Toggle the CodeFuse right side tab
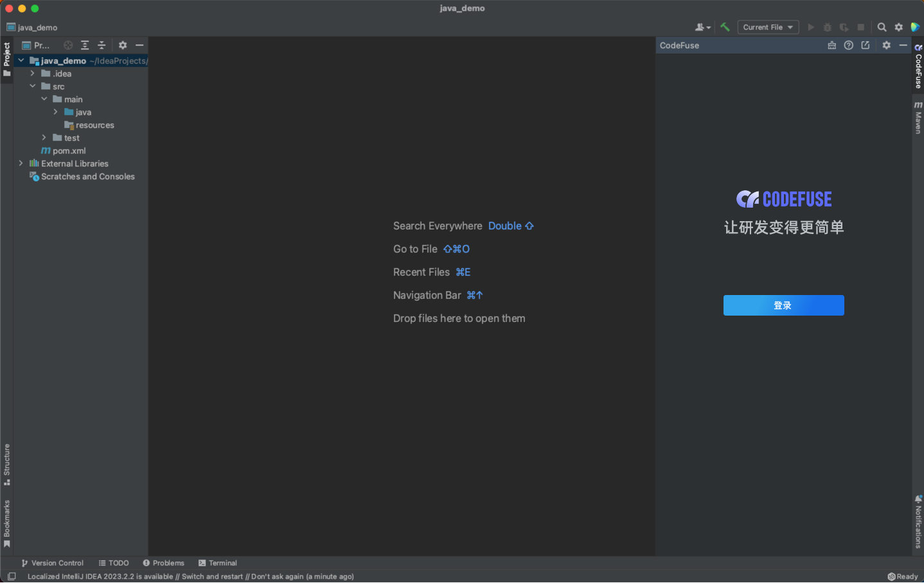The image size is (924, 583). point(918,66)
